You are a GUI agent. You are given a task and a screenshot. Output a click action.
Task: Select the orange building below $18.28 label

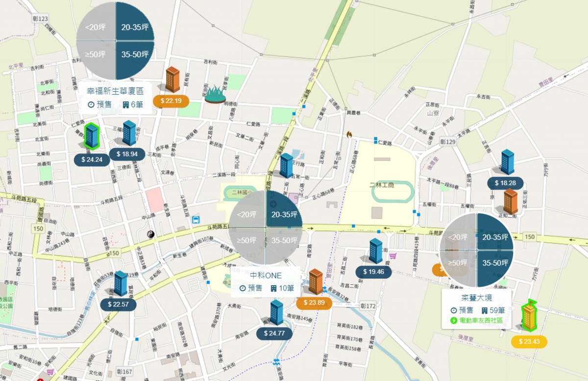510,202
